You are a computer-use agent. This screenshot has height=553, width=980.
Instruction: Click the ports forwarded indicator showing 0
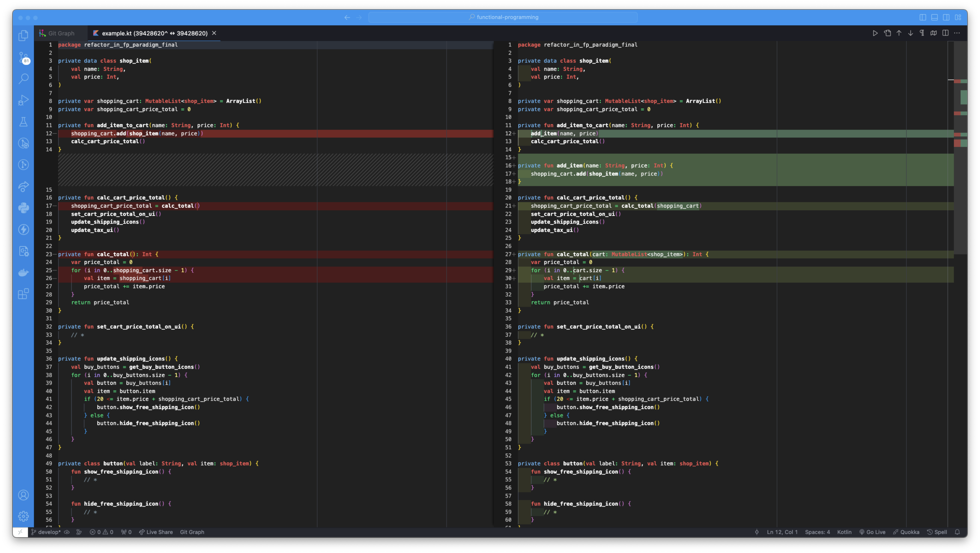click(x=126, y=532)
